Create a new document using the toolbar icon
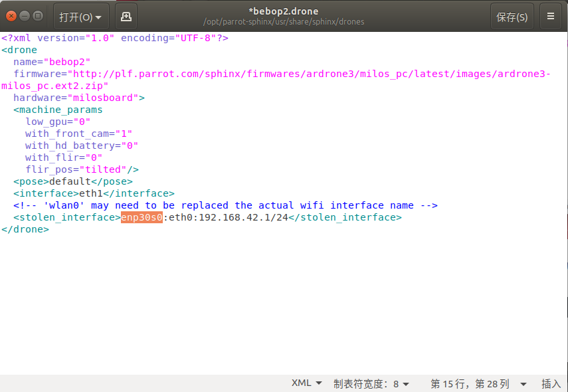 tap(126, 16)
